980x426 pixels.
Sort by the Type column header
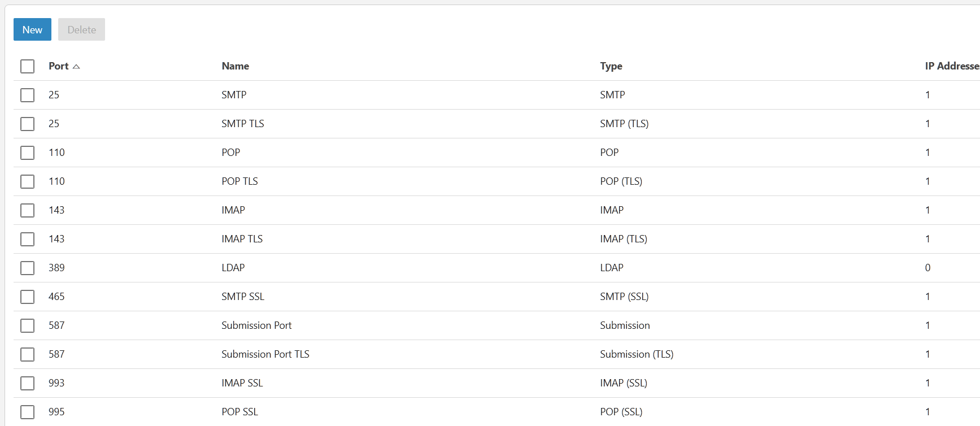tap(611, 66)
